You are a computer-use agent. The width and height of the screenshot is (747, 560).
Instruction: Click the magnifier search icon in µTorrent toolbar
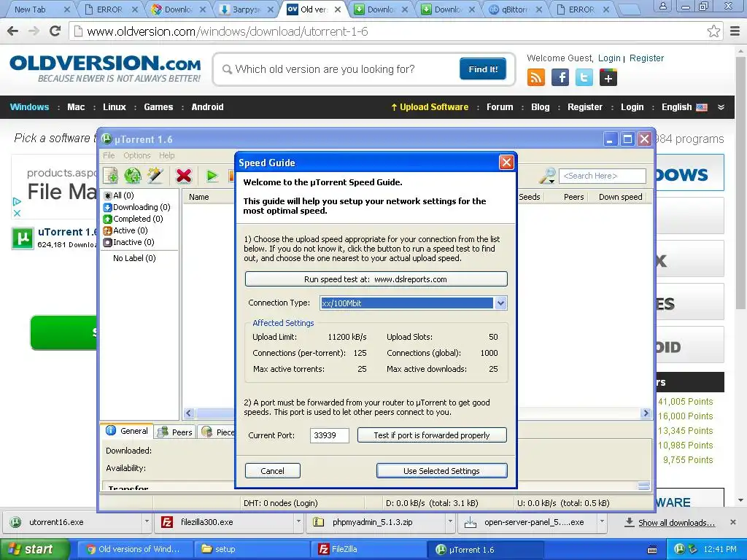[x=546, y=176]
